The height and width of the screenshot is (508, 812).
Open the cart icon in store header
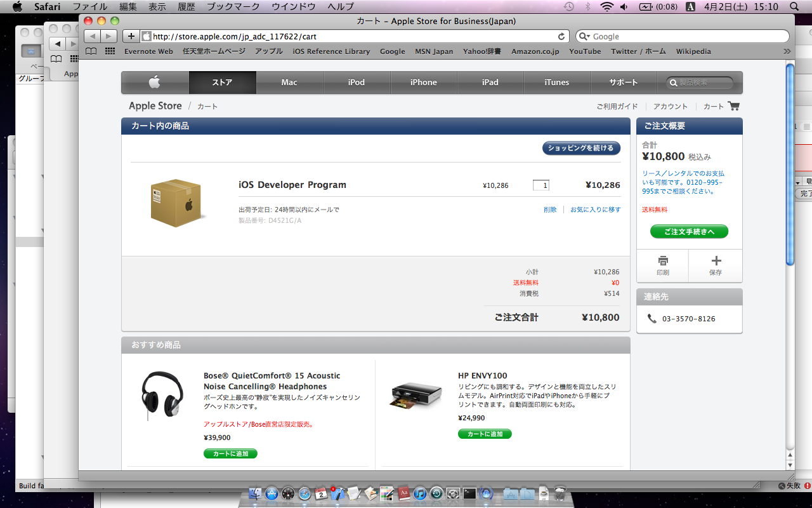coord(734,106)
